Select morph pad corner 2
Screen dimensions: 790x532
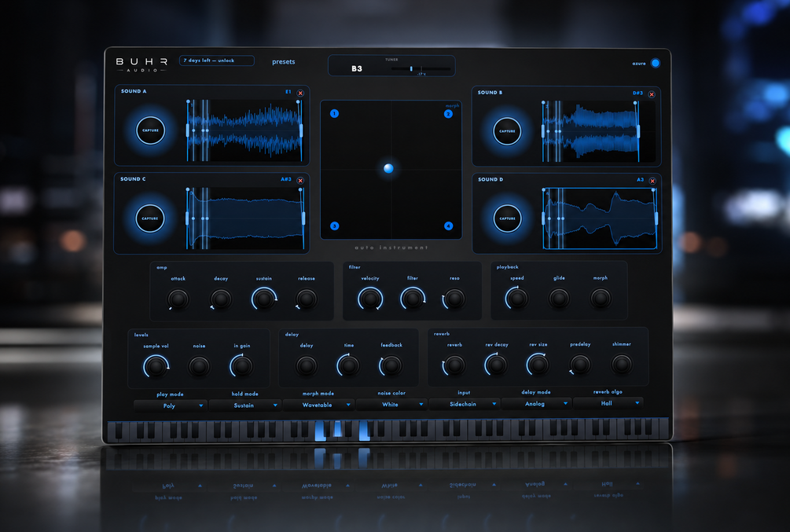coord(448,114)
